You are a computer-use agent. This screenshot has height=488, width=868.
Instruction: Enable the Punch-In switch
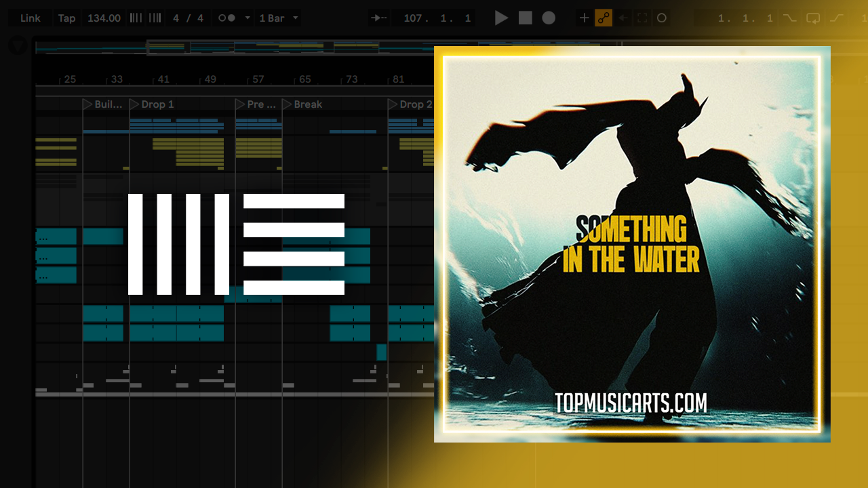pos(789,18)
